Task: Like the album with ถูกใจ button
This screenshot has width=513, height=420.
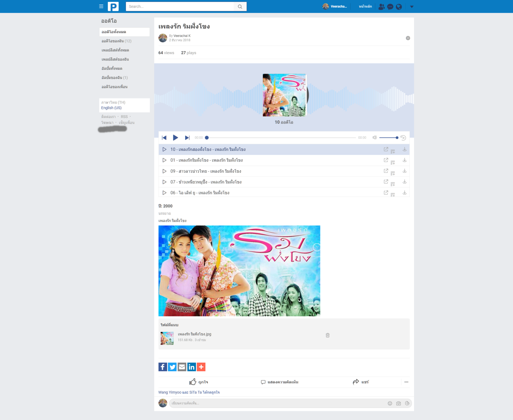Action: click(x=199, y=382)
